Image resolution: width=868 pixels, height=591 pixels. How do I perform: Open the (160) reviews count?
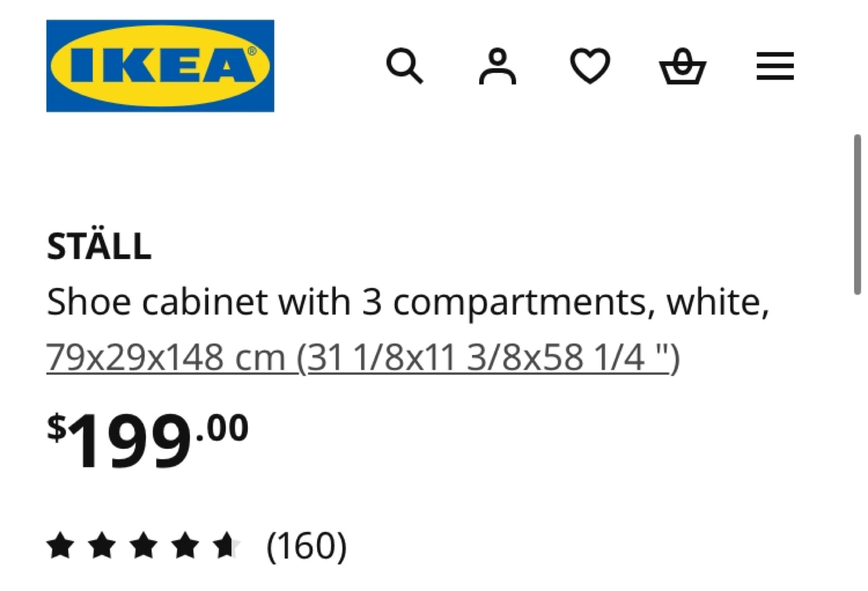coord(307,546)
